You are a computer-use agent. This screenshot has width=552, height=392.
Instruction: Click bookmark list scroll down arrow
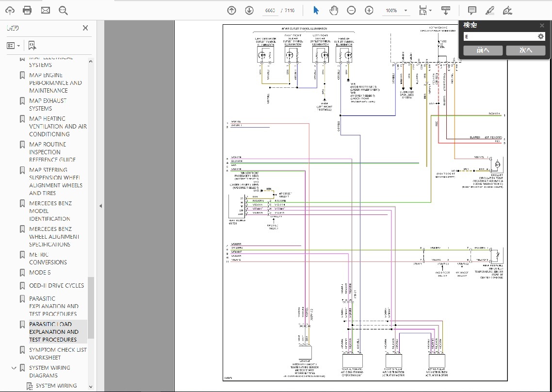coord(91,387)
